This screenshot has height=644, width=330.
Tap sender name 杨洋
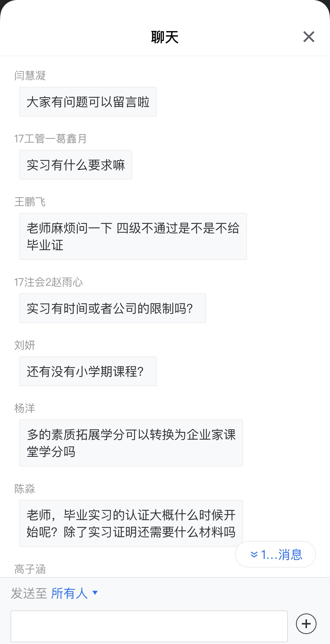click(x=25, y=408)
